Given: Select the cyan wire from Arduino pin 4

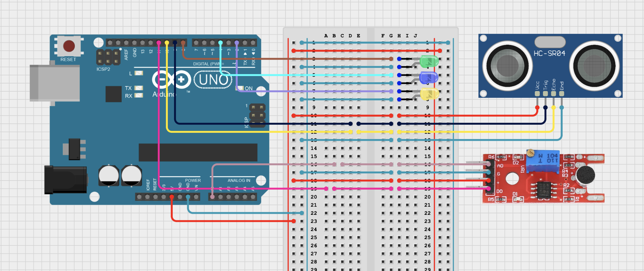Looking at the screenshot, I should (x=306, y=75).
